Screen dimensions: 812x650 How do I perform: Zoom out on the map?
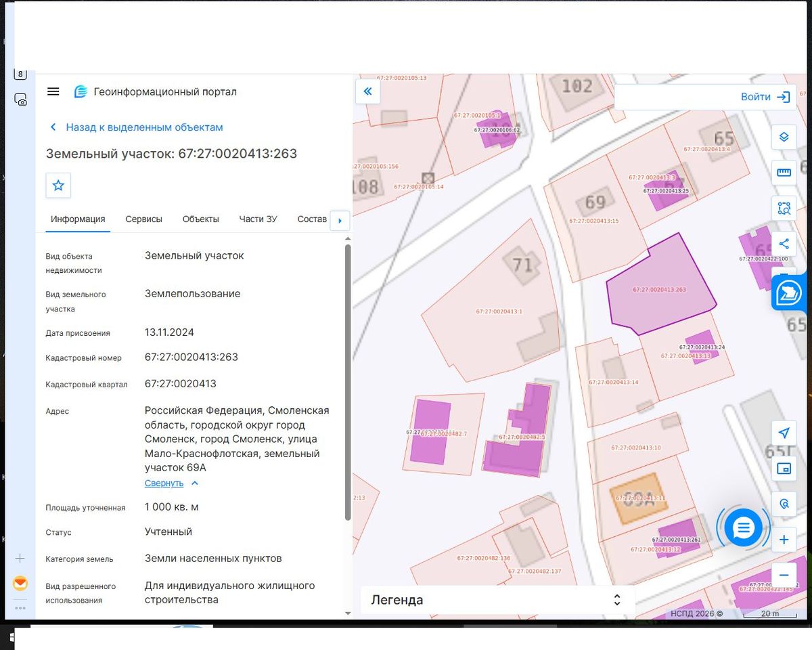tap(784, 576)
